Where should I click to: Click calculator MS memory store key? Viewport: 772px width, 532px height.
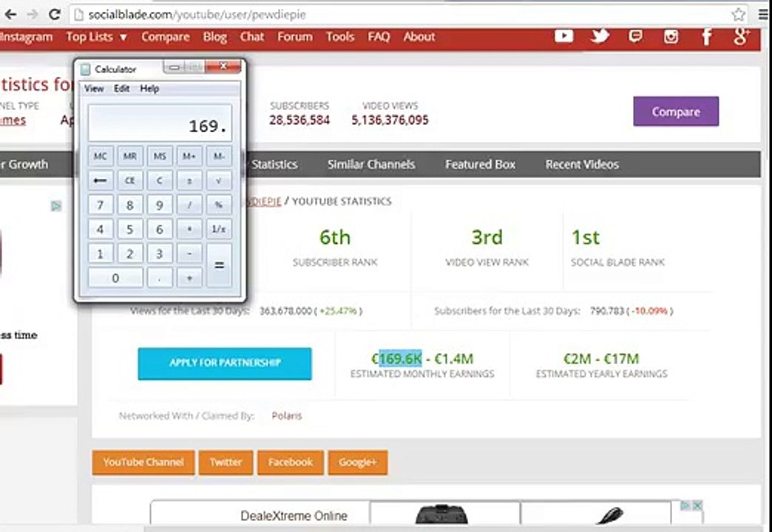tap(160, 156)
